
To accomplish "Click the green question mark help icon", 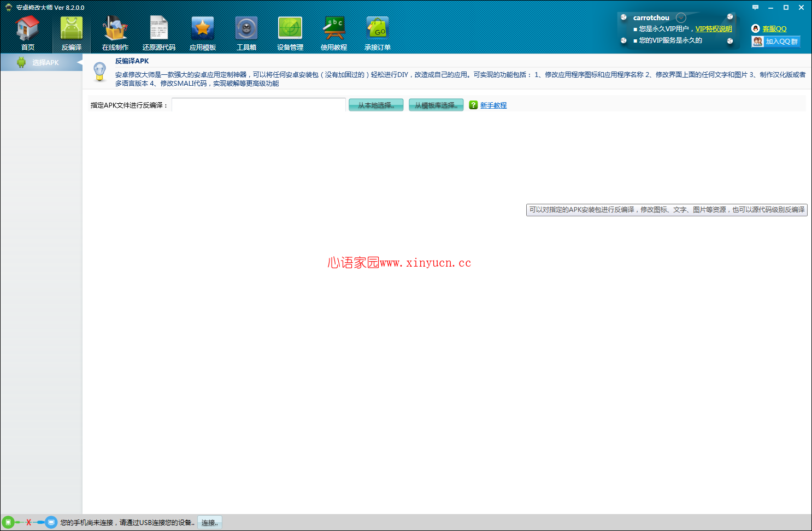I will click(473, 105).
